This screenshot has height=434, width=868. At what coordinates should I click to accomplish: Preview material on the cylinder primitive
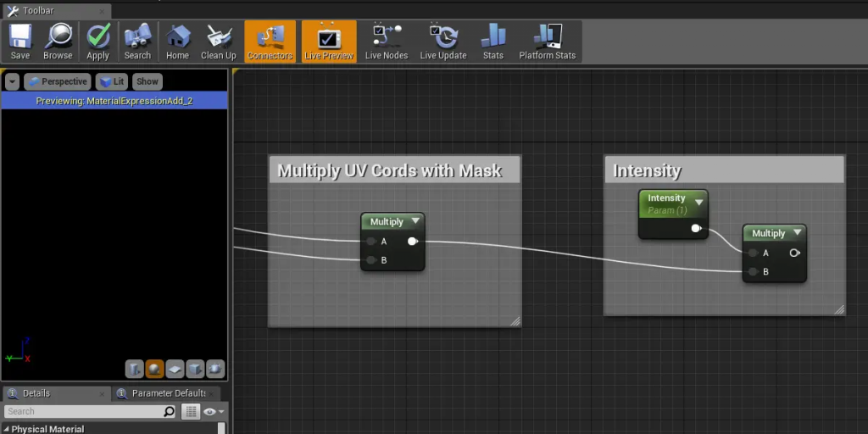tap(135, 369)
